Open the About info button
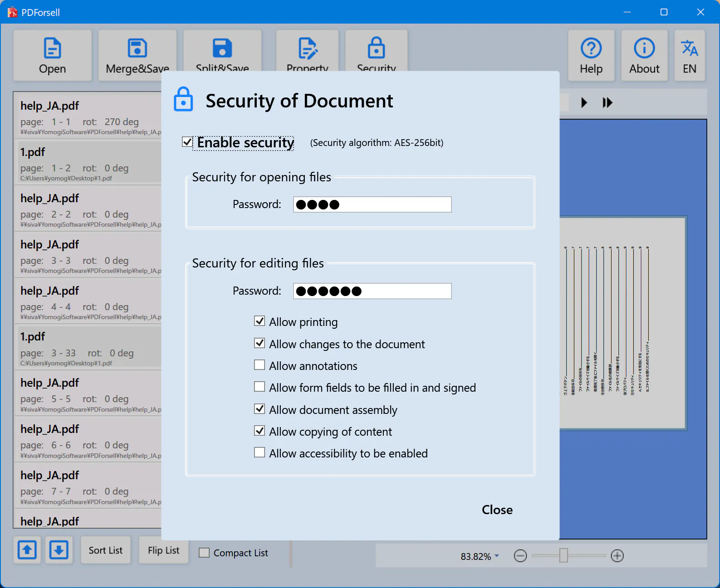The height and width of the screenshot is (588, 720). (x=644, y=55)
